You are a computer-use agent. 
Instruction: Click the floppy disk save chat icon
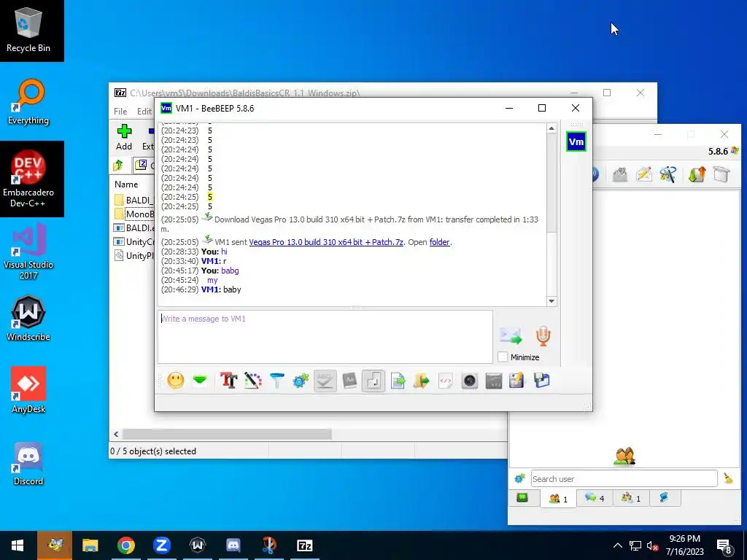pyautogui.click(x=542, y=381)
